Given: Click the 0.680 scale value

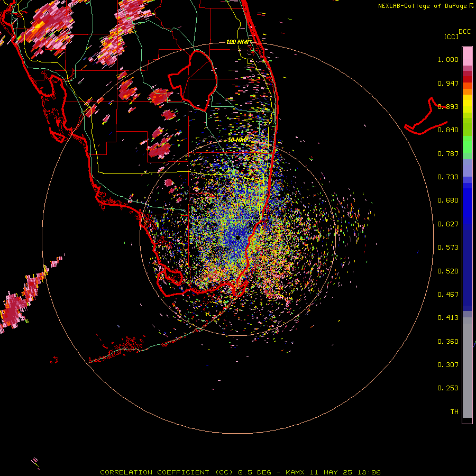Looking at the screenshot, I should click(x=448, y=200).
